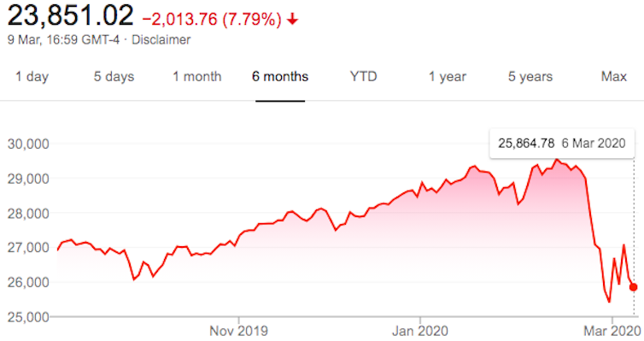The image size is (644, 341).
Task: Click the red down arrow icon
Action: pos(292,20)
